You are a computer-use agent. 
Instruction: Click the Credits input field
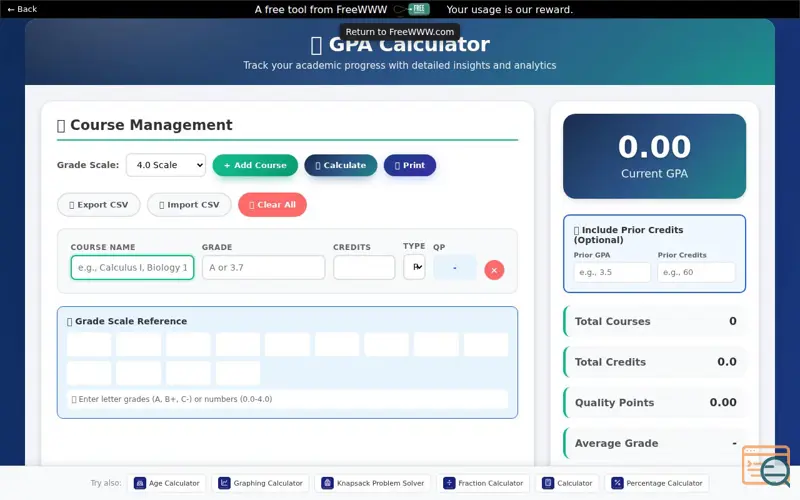pyautogui.click(x=364, y=267)
